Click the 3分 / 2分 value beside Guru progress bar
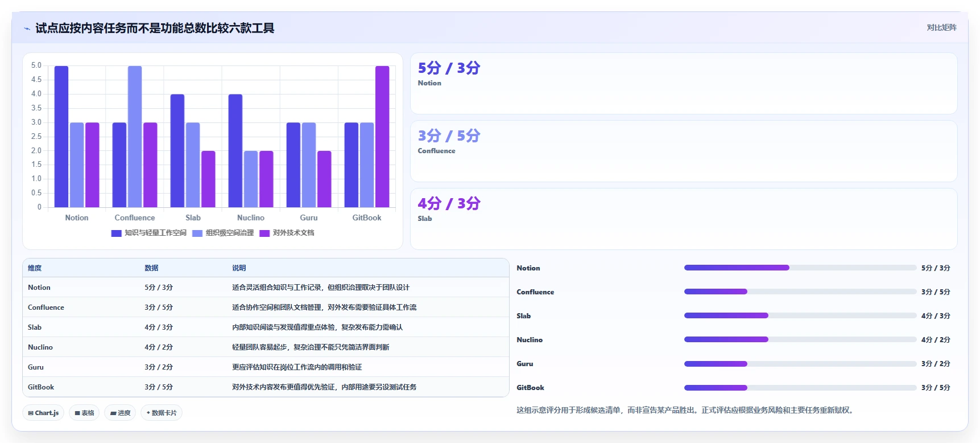This screenshot has height=443, width=980. tap(936, 363)
